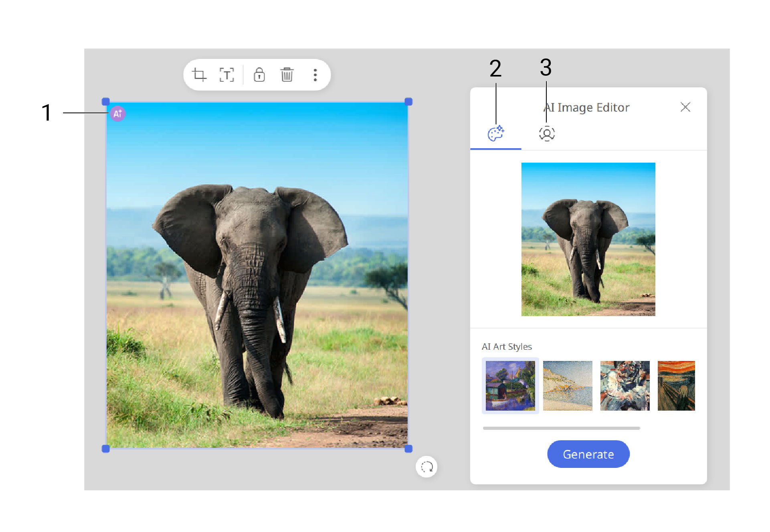Close the AI Image Editor panel
The height and width of the screenshot is (532, 770).
tap(685, 107)
